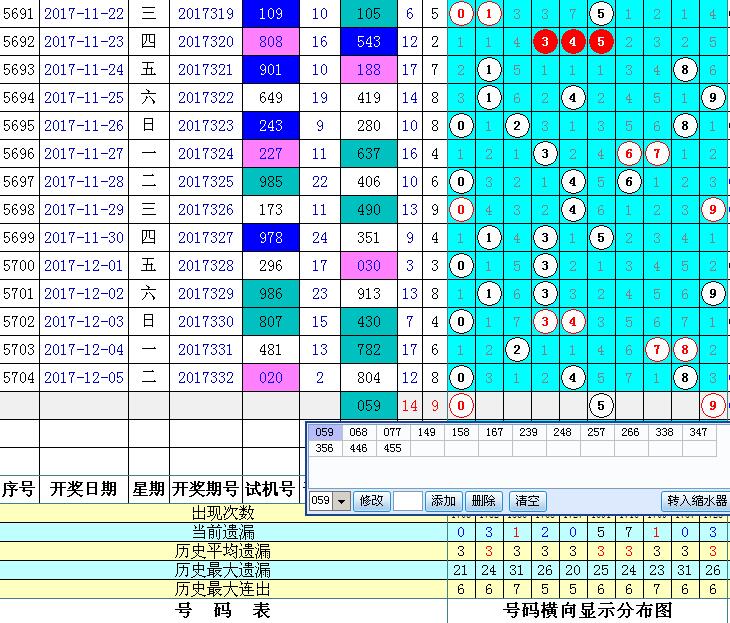Screen dimensions: 730x623
Task: Click red circled 9 in the 059 prediction row
Action: 710,406
